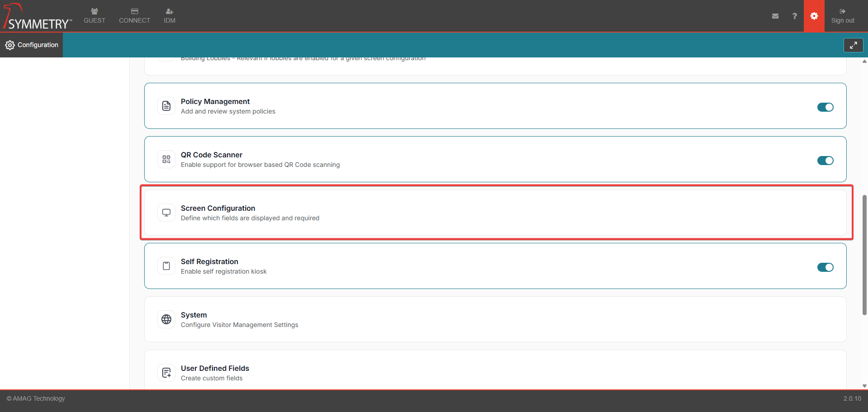Open help with the question mark icon
This screenshot has height=412, width=868.
794,16
